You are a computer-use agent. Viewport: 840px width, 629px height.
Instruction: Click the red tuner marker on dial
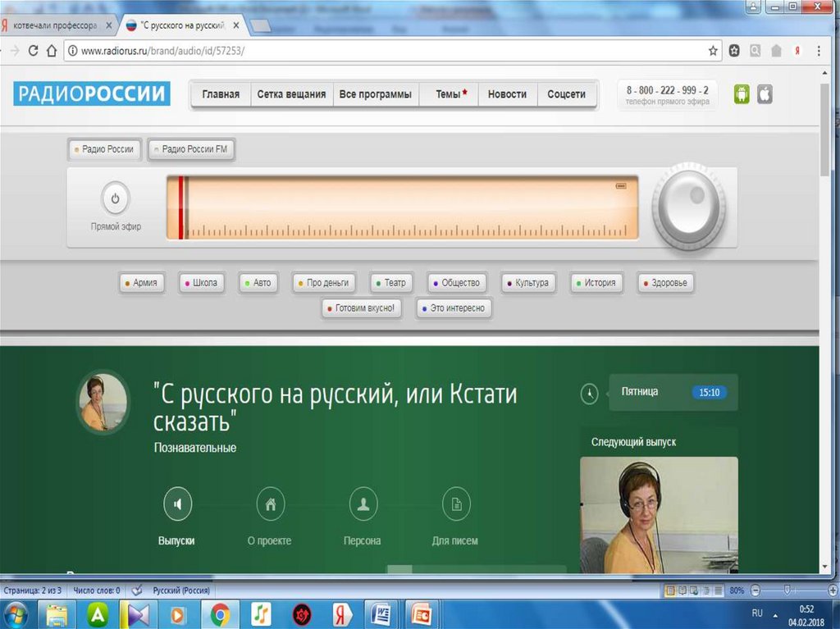[181, 207]
